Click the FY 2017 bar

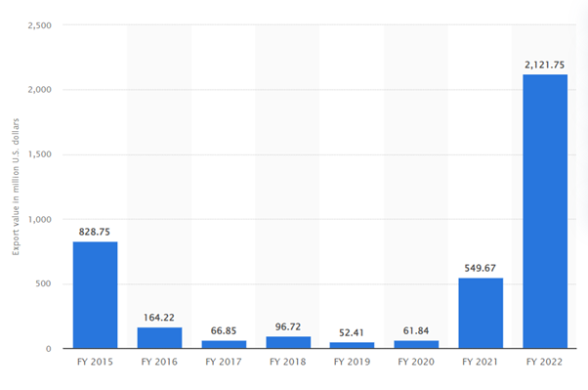click(224, 344)
